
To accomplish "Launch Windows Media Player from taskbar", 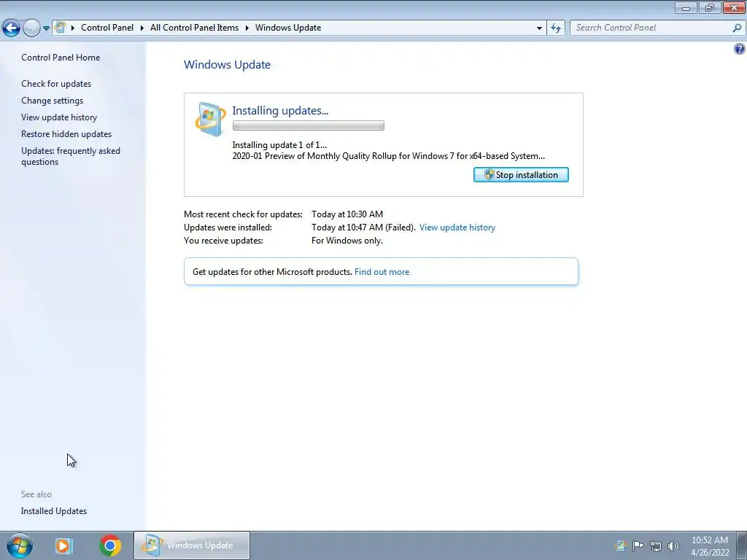I will click(x=63, y=545).
